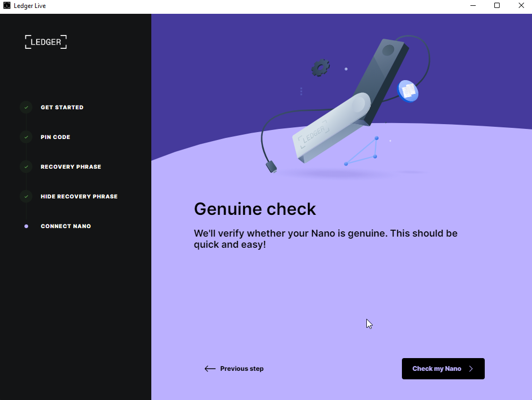The height and width of the screenshot is (400, 532).
Task: Select the Connect Nano step label
Action: [66, 226]
